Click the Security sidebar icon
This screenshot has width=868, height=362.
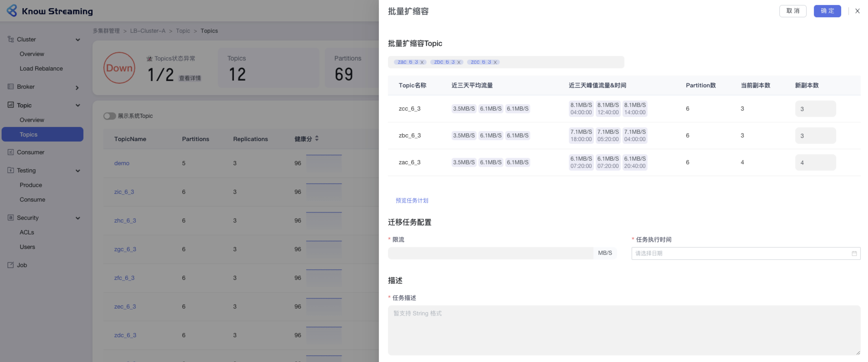click(x=11, y=218)
